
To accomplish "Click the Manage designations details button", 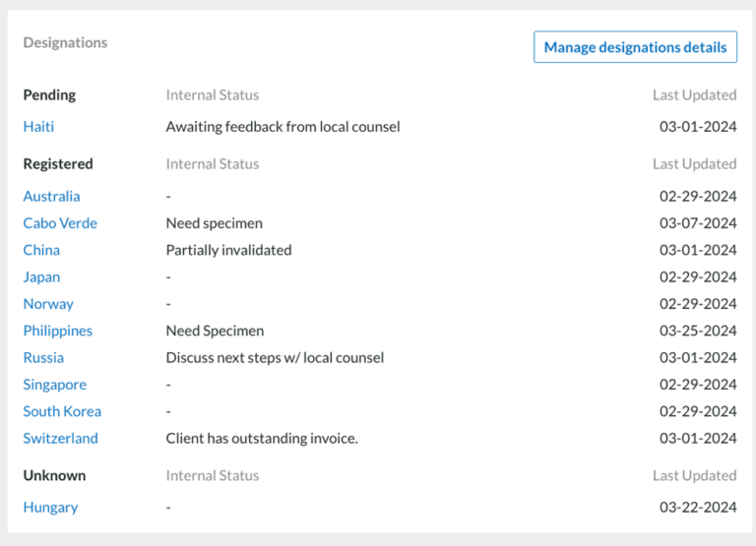I will click(635, 47).
